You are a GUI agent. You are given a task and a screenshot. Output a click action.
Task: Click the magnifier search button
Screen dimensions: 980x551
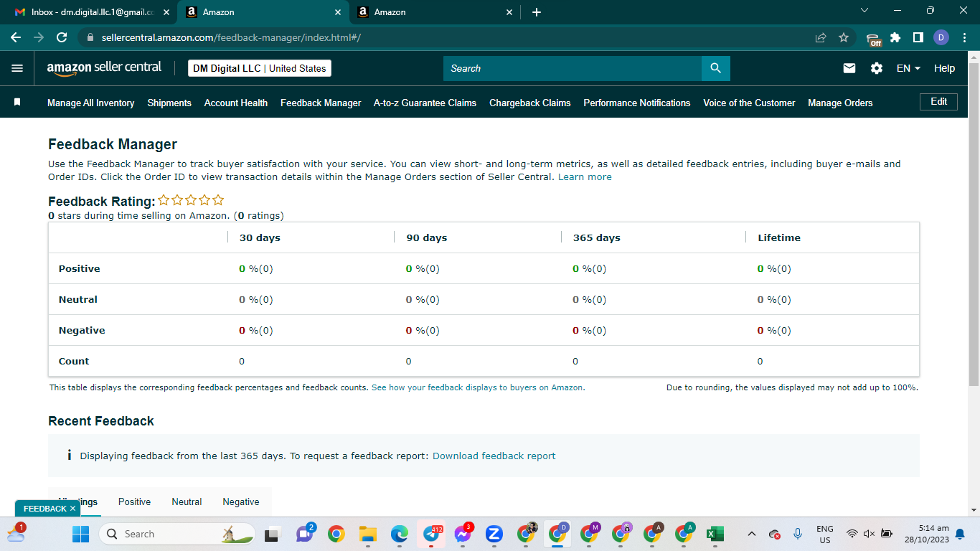(x=715, y=68)
